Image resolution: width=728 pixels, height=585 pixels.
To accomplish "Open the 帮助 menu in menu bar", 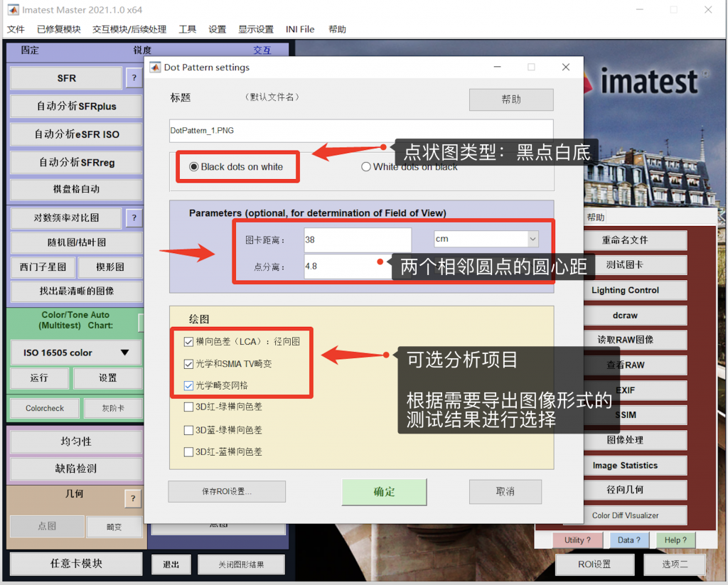I will (x=337, y=29).
